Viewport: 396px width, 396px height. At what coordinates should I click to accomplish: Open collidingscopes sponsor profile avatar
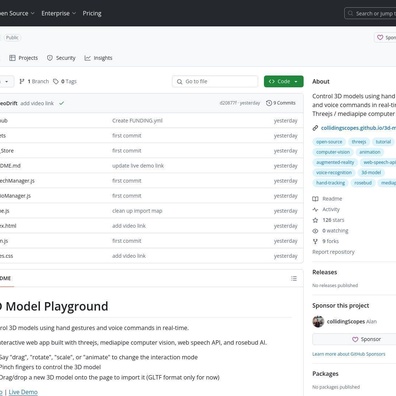(318, 322)
